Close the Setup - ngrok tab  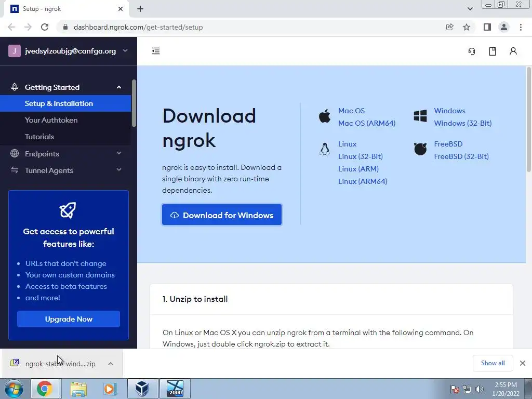(121, 9)
